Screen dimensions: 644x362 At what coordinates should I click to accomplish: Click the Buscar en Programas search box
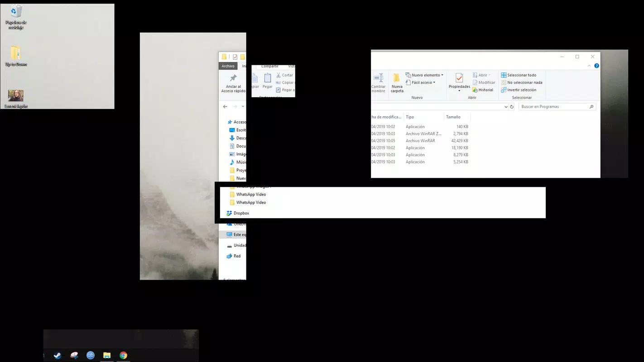(x=557, y=107)
